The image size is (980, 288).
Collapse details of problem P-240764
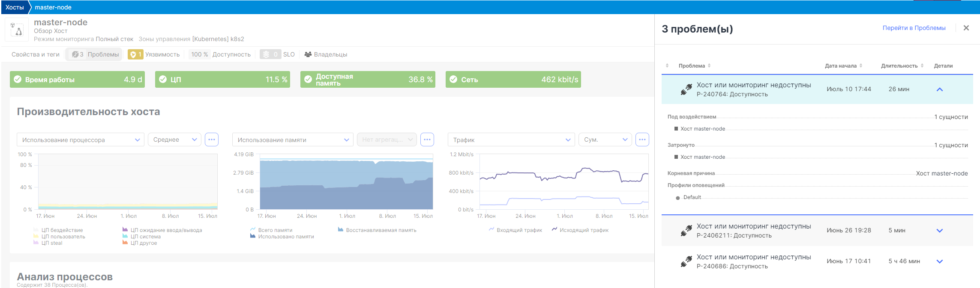[x=939, y=89]
